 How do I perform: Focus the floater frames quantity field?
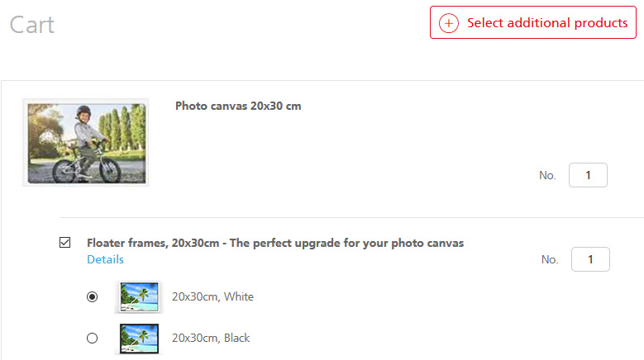[590, 259]
